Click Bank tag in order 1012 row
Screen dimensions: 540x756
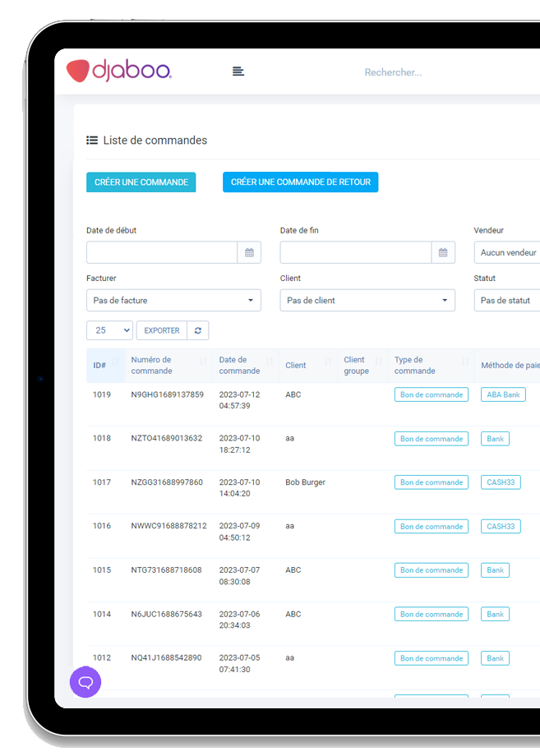(495, 658)
